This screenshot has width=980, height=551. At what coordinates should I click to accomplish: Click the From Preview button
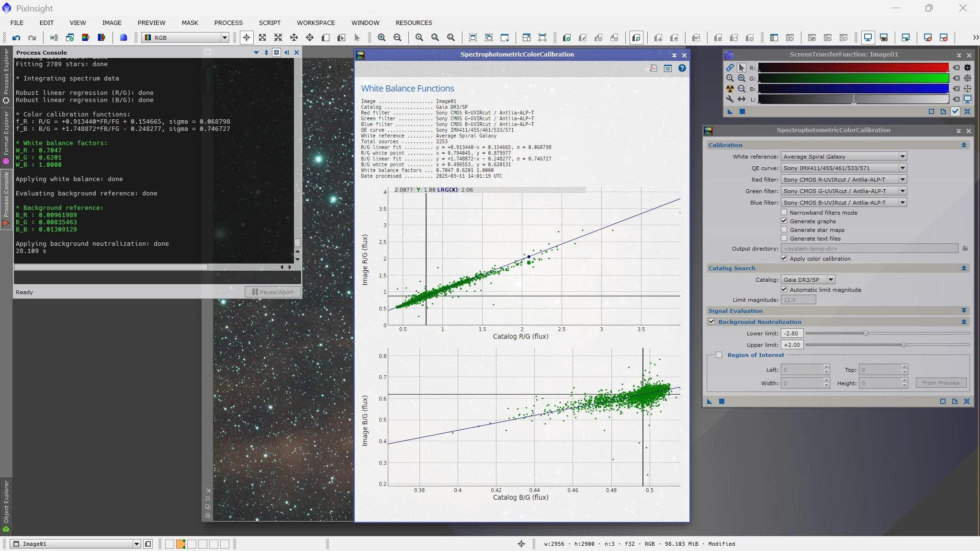point(941,383)
